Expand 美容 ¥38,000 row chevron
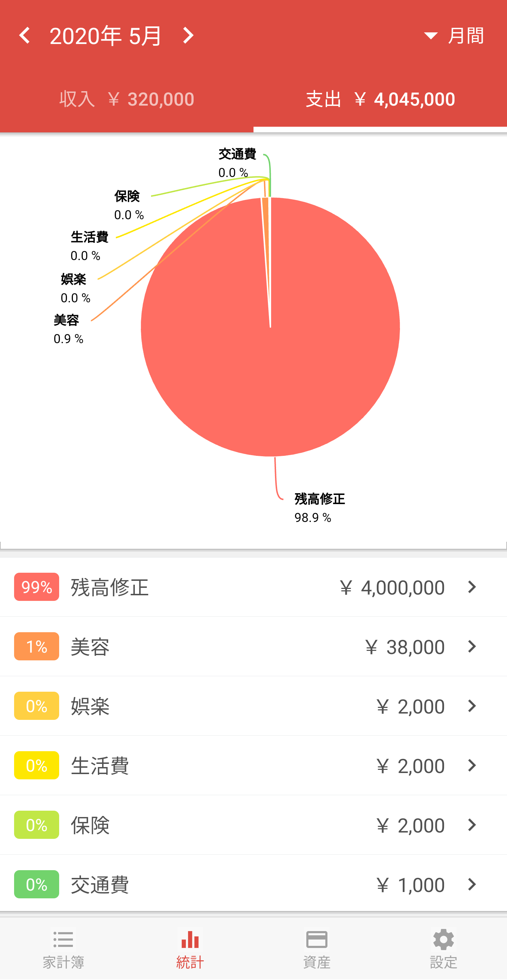The width and height of the screenshot is (507, 980). (472, 646)
